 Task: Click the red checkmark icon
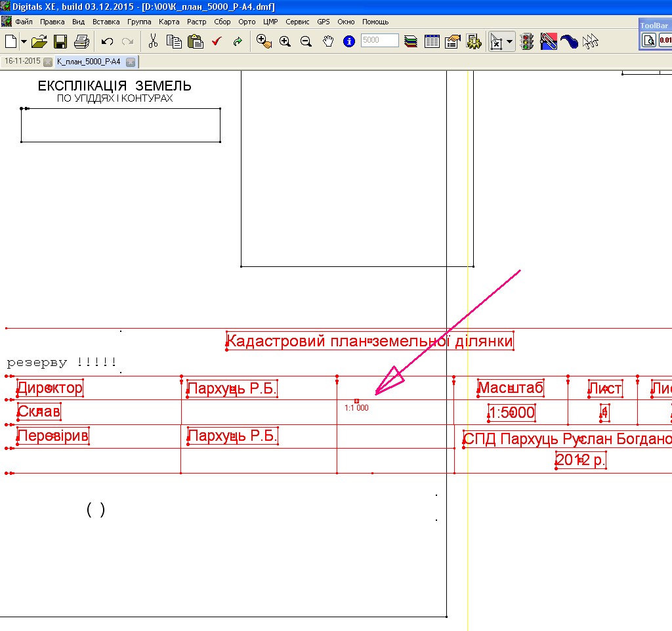[217, 41]
